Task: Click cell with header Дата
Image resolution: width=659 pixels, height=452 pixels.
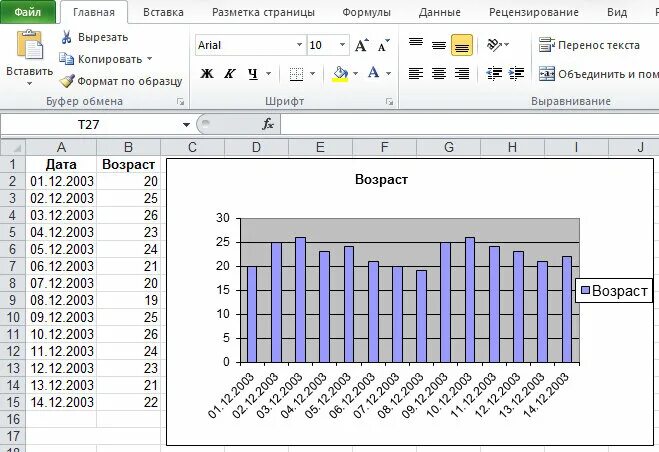Action: point(61,164)
